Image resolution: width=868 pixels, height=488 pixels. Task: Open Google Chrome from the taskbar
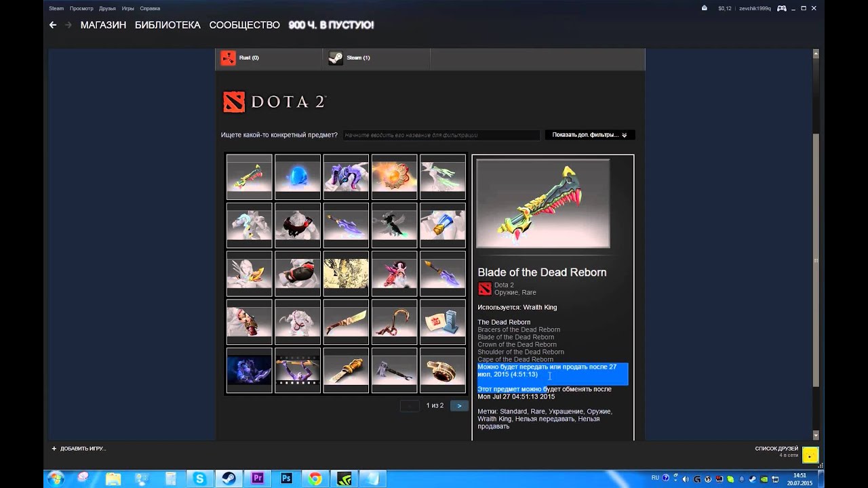coord(315,479)
